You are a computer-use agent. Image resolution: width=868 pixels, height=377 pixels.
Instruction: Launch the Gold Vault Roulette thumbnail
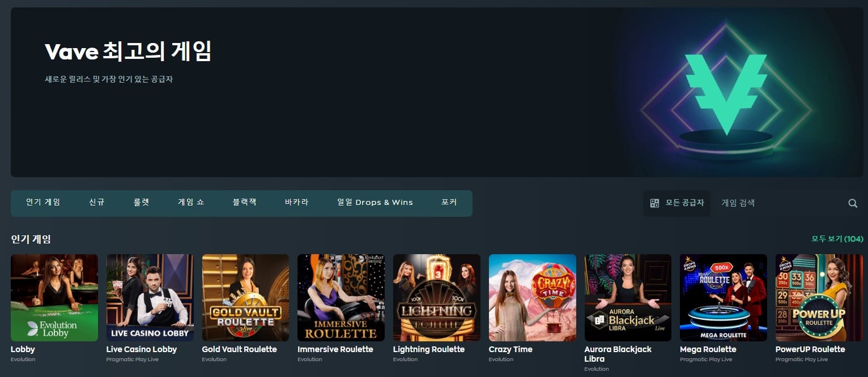click(x=246, y=298)
